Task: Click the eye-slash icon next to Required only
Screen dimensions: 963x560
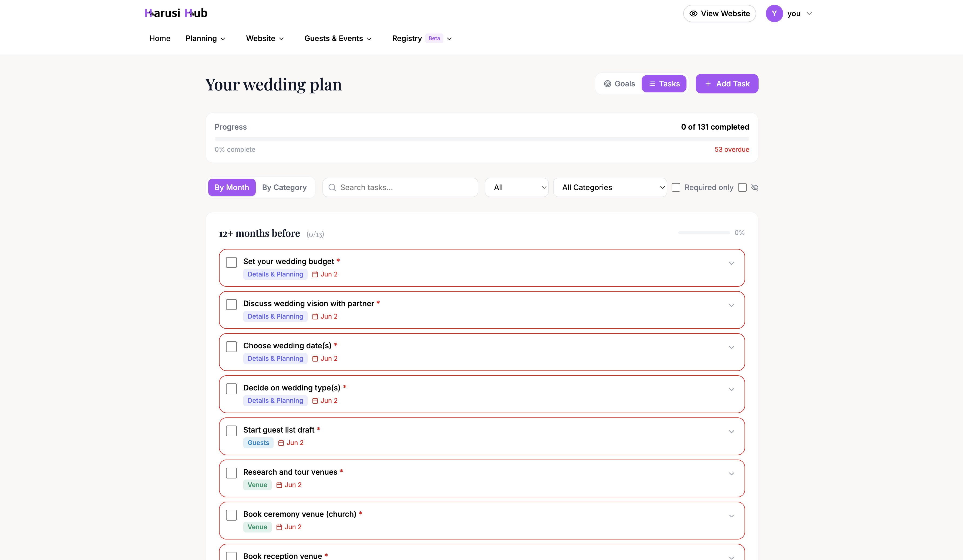Action: (755, 187)
